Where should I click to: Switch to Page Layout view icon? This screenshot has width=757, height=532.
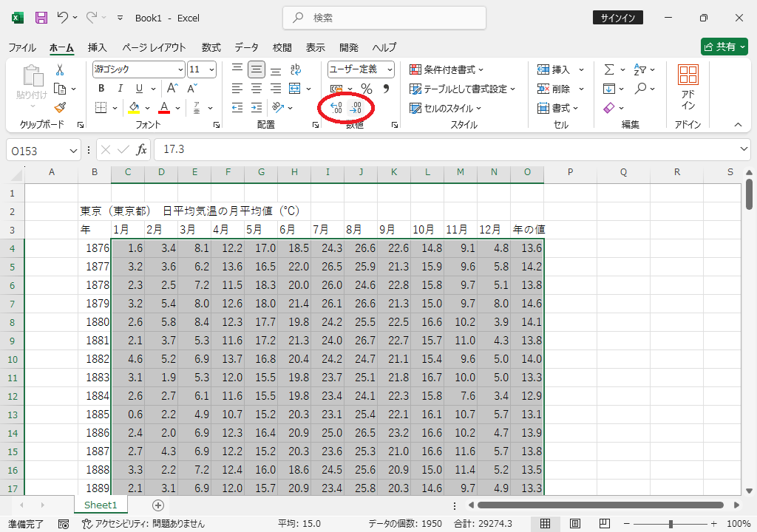(574, 524)
